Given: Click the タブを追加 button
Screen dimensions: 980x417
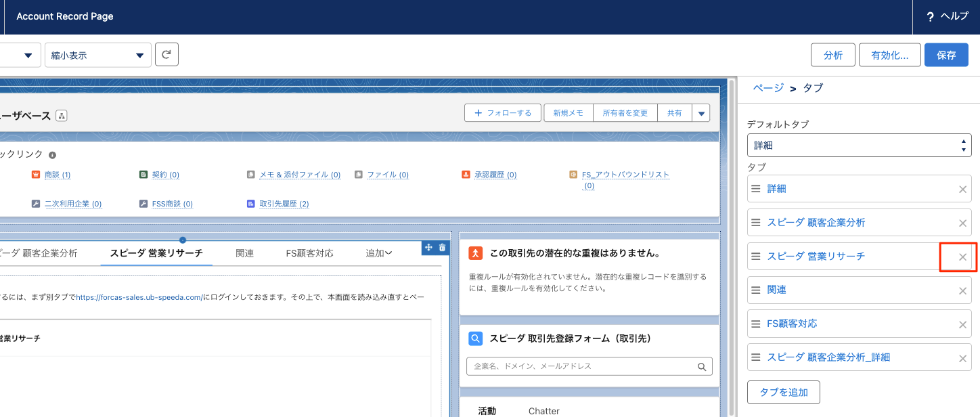Looking at the screenshot, I should [783, 393].
